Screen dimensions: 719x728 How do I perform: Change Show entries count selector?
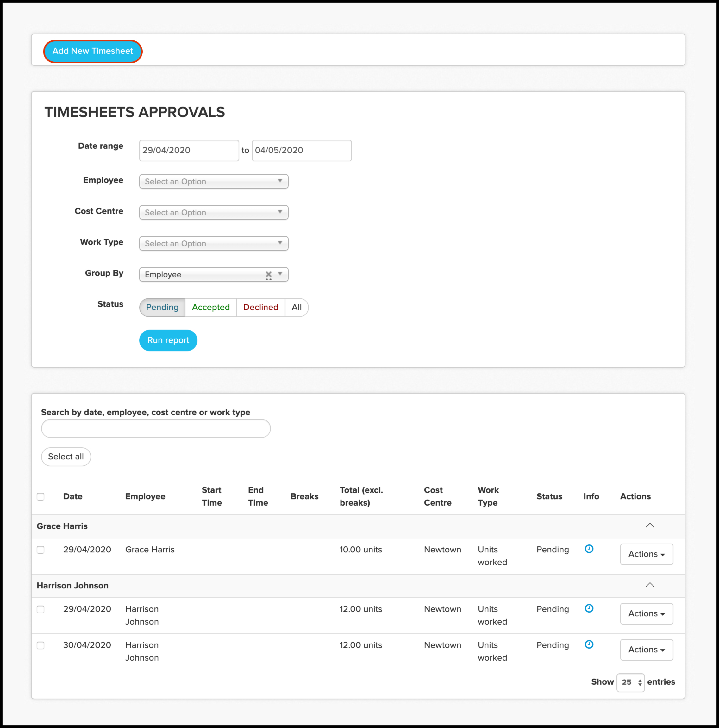630,682
